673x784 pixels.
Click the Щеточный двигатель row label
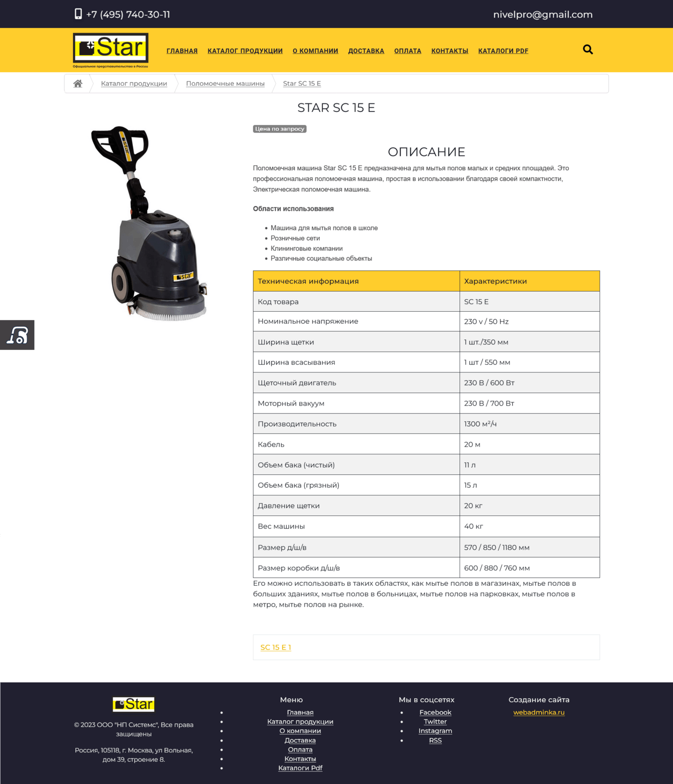tap(297, 383)
